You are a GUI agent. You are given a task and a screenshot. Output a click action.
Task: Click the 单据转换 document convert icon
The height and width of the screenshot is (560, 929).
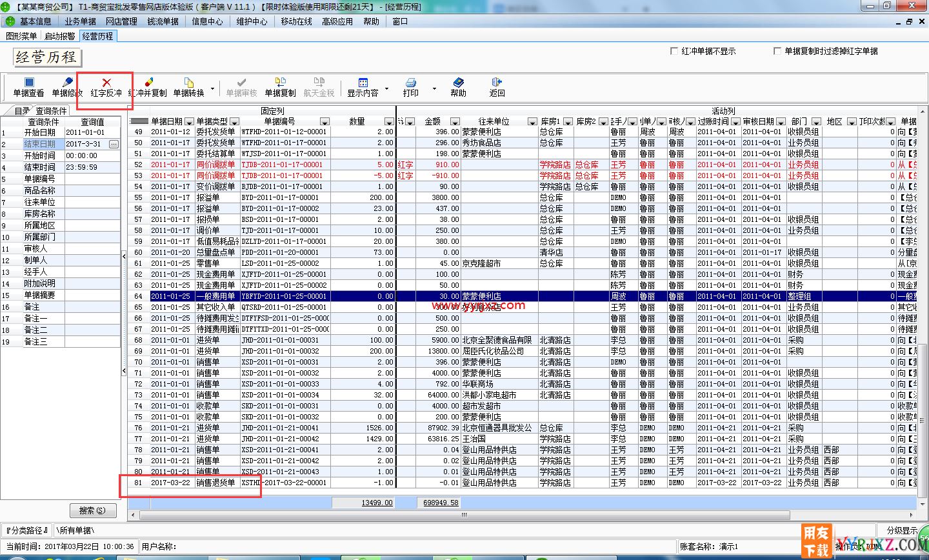click(188, 83)
